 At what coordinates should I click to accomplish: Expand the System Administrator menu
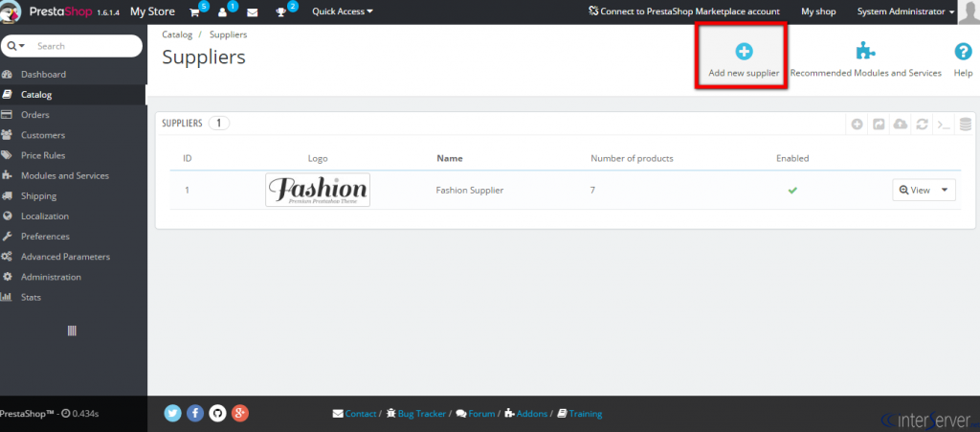click(905, 11)
